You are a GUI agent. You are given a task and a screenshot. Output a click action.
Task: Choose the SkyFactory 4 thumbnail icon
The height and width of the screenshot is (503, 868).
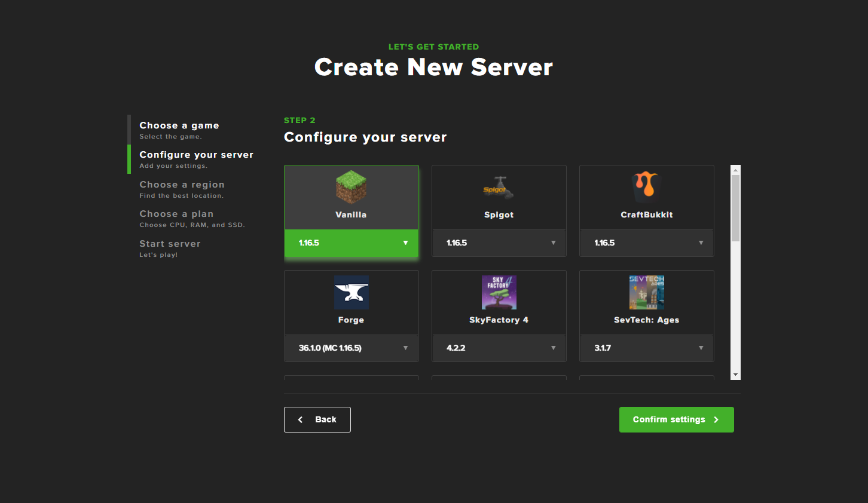[499, 292]
